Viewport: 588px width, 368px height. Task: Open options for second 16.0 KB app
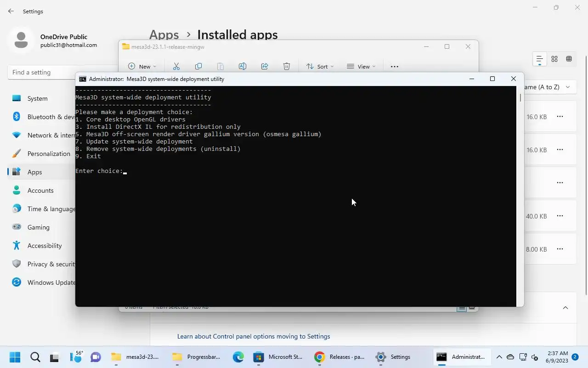560,150
